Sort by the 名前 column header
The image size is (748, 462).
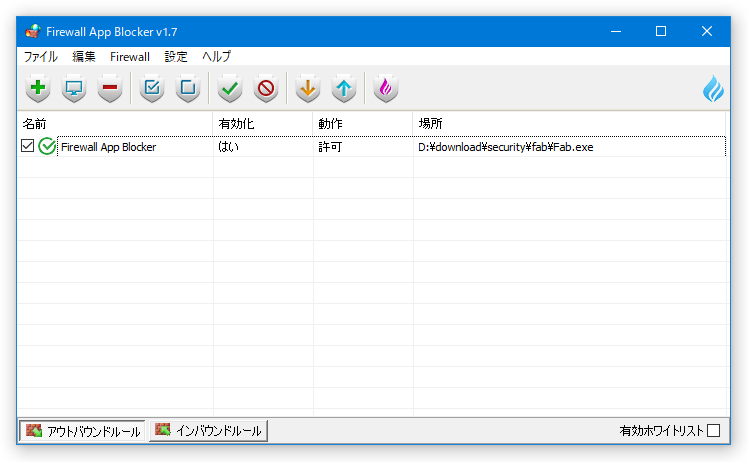[115, 124]
